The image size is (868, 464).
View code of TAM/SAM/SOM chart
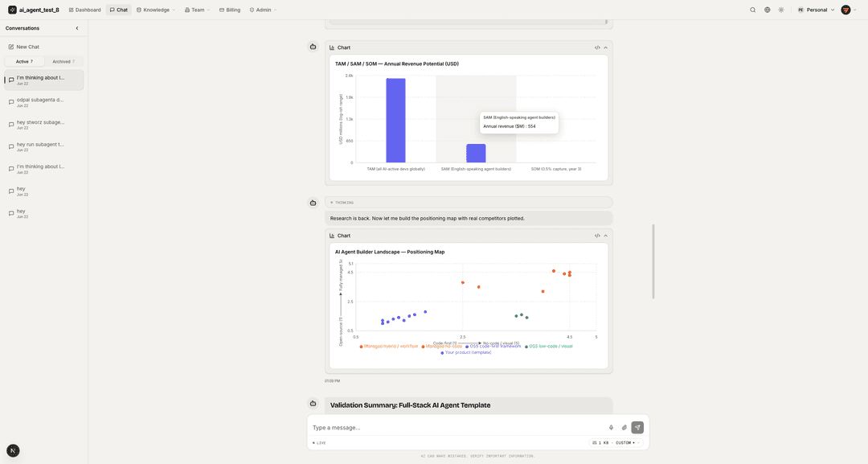[596, 47]
